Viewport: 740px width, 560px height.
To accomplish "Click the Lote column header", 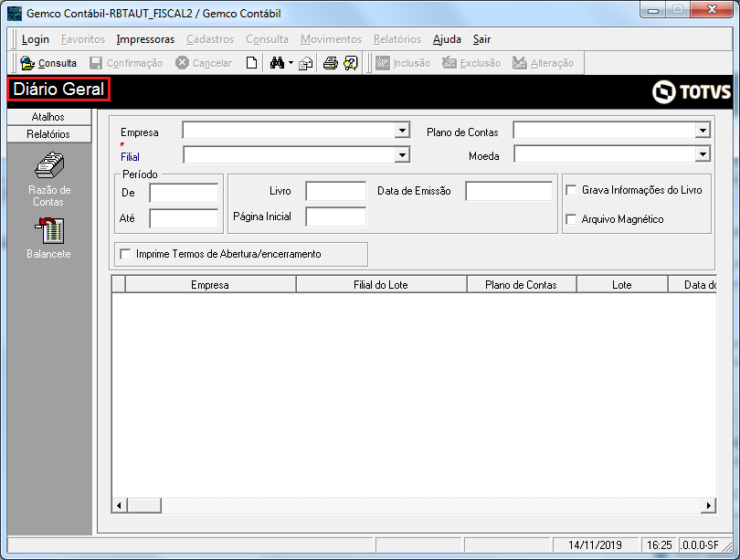I will [622, 285].
